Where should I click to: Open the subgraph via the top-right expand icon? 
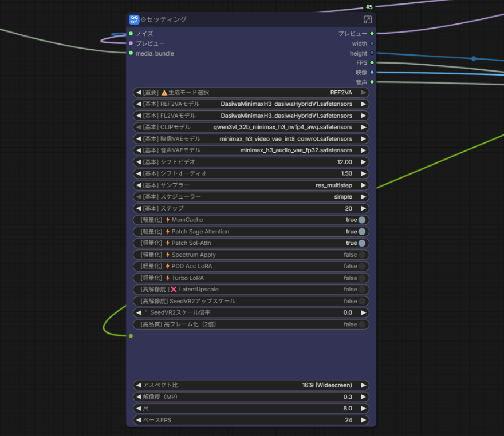click(367, 19)
